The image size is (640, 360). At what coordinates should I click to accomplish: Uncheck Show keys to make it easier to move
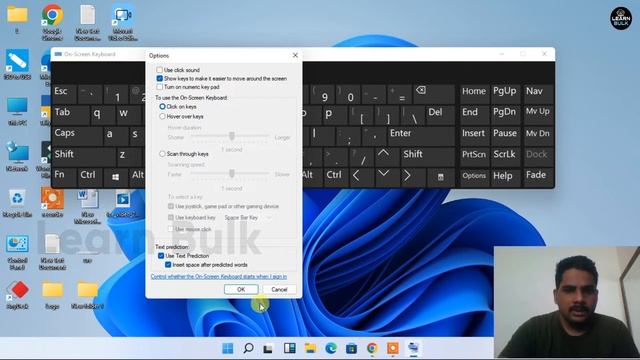(160, 78)
